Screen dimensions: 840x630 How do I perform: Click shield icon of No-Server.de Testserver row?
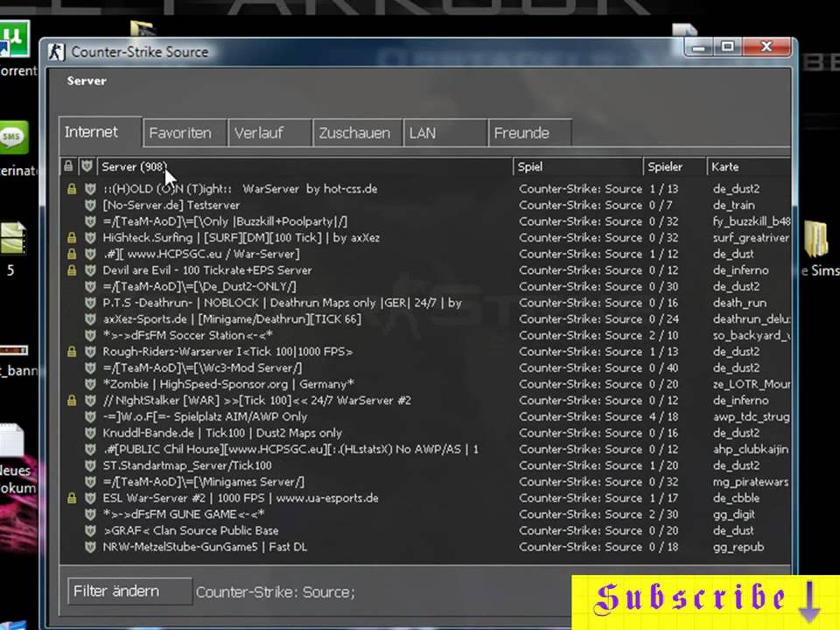click(90, 205)
